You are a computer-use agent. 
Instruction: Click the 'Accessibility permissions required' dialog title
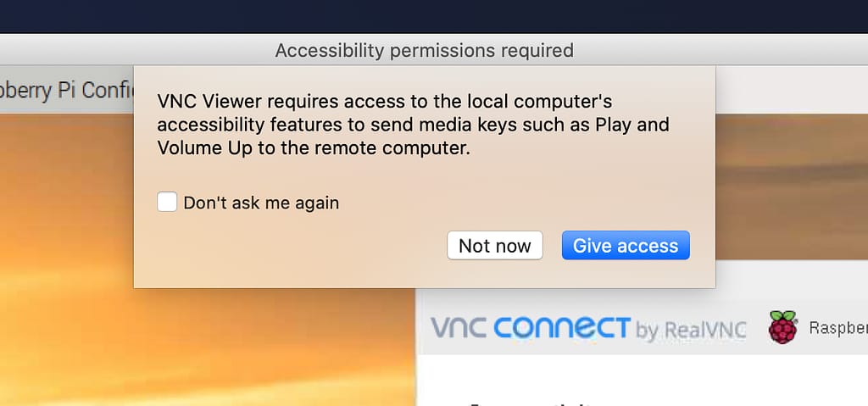click(424, 51)
